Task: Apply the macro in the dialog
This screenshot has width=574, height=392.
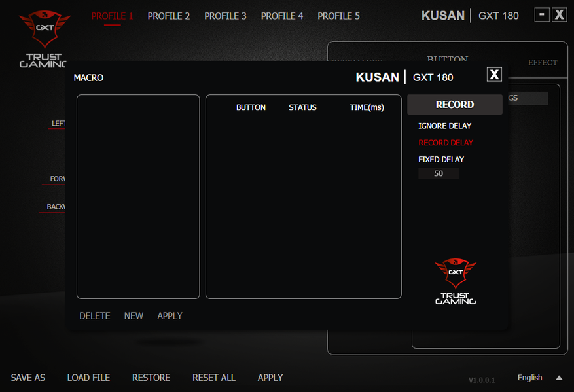Action: pyautogui.click(x=170, y=316)
